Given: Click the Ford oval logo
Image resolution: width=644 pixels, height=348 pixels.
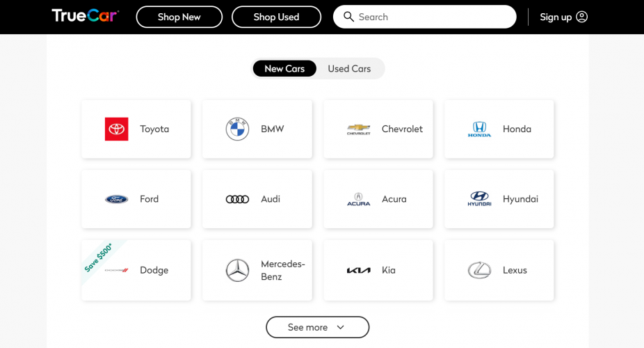Looking at the screenshot, I should [x=117, y=200].
